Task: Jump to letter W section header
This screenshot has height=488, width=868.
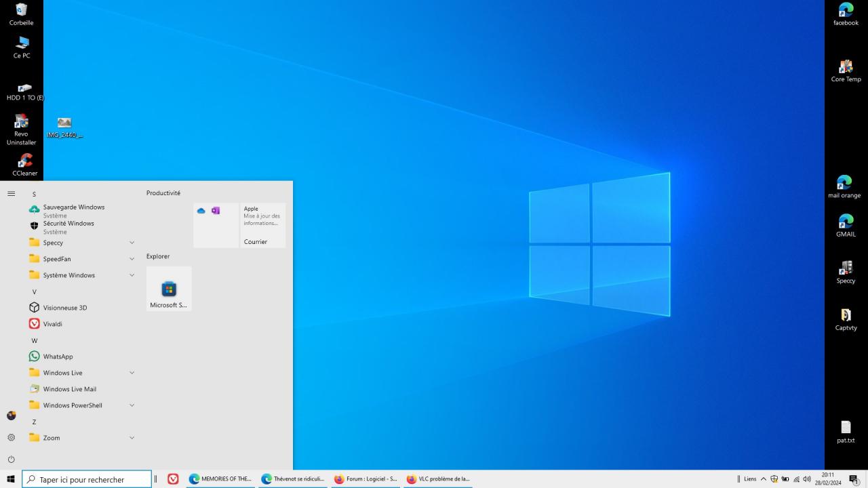Action: (x=34, y=341)
